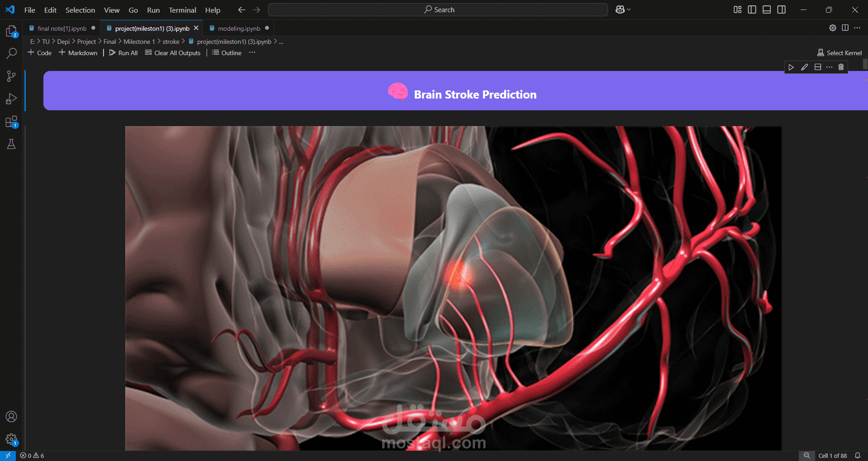
Task: Open the Extensions view
Action: point(11,122)
